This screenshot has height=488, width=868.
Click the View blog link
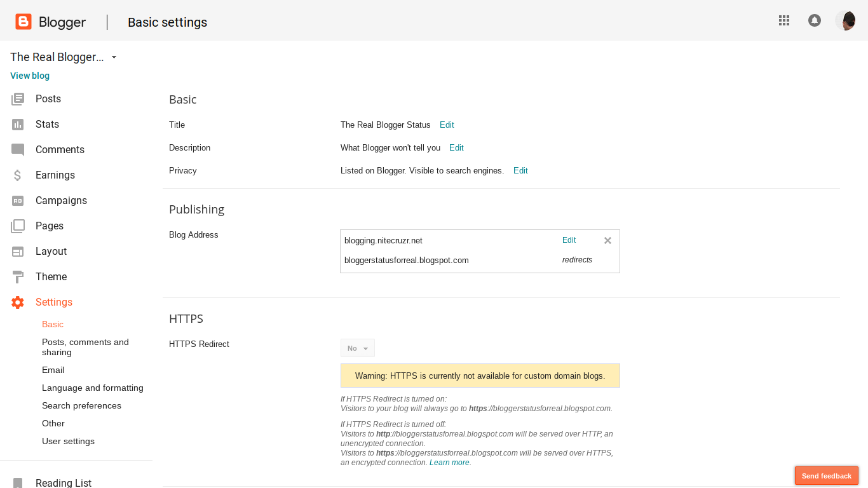(30, 76)
